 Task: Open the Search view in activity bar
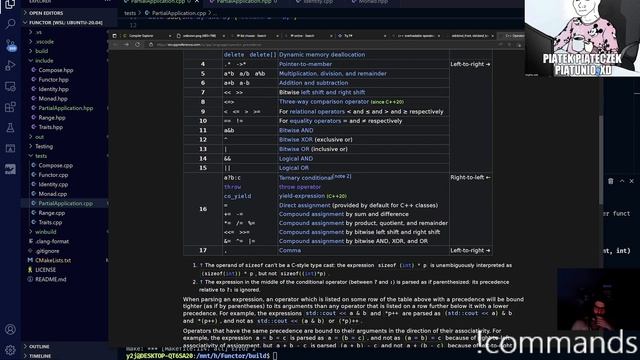pyautogui.click(x=10, y=24)
